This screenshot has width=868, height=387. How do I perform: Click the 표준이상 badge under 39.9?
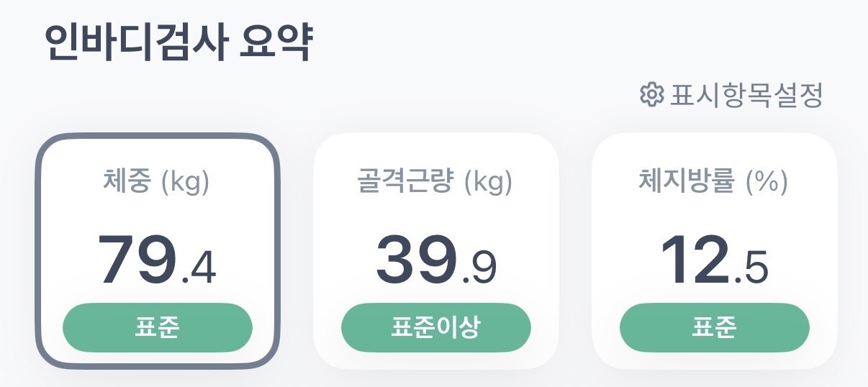tap(436, 327)
